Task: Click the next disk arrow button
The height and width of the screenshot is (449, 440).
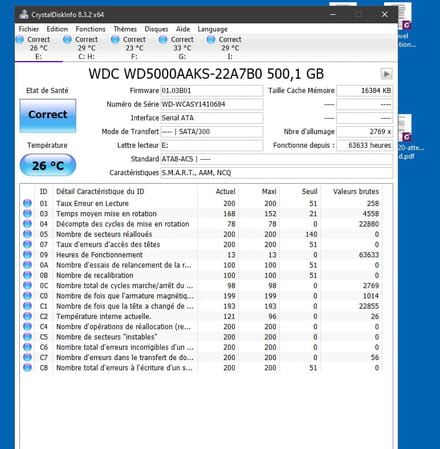Action: tap(386, 74)
